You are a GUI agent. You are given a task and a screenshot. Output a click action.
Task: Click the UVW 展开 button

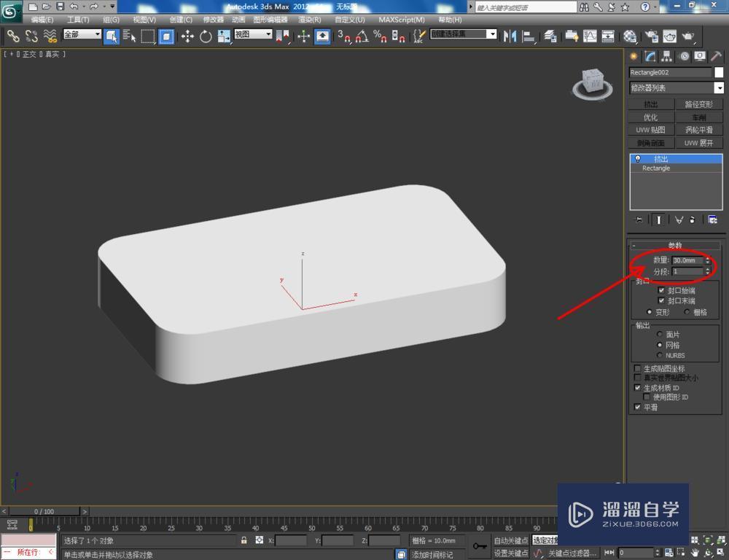click(x=699, y=142)
